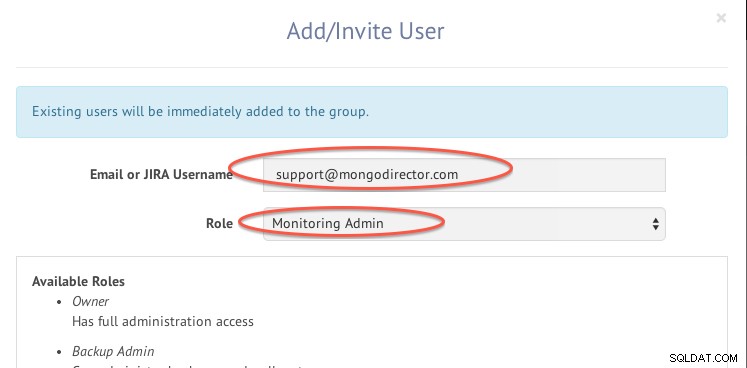Click the Add/Invite User dialog title
Screen dimensions: 747x368
coord(365,31)
